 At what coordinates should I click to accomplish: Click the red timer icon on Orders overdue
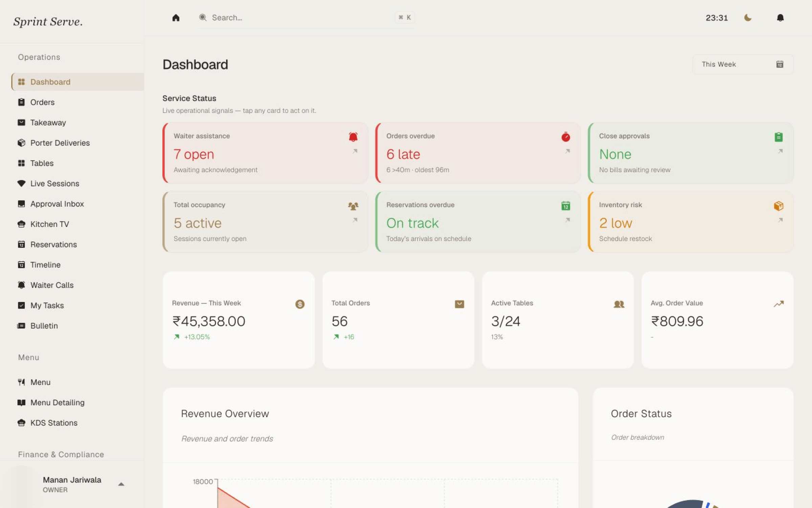(566, 137)
